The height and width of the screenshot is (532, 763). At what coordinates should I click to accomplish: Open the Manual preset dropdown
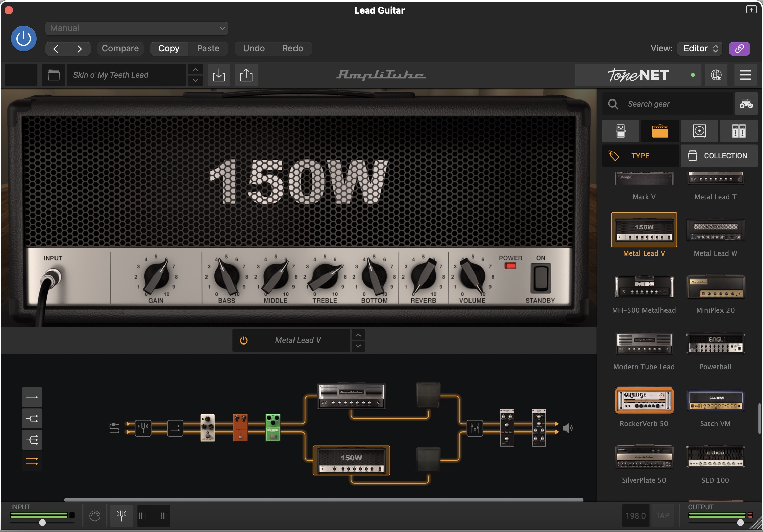tap(137, 28)
